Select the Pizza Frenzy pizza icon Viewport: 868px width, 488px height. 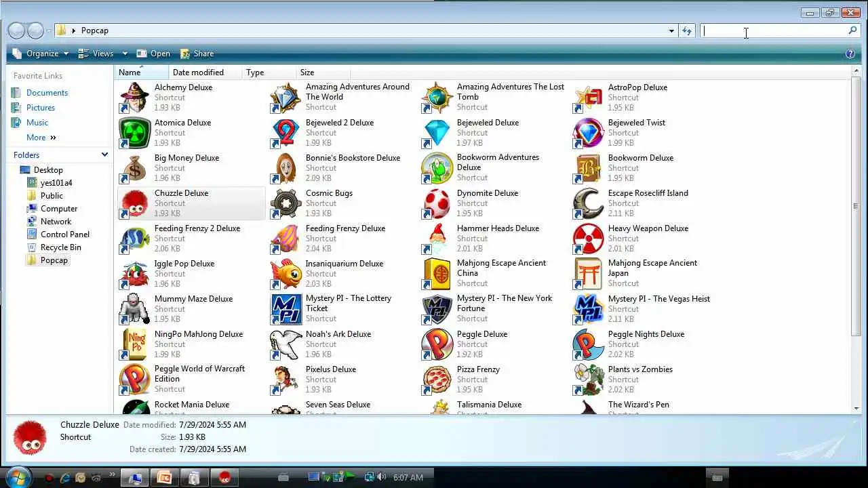(437, 380)
